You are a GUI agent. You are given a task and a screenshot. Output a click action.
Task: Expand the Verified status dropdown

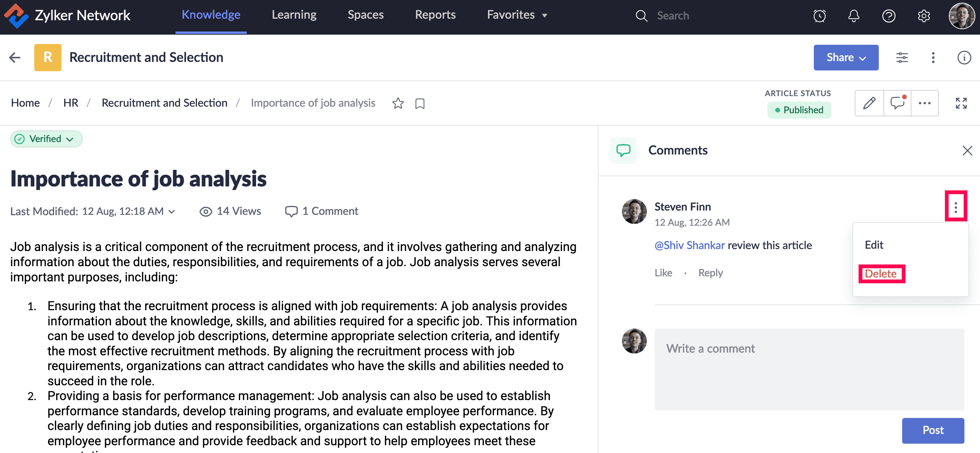point(46,139)
